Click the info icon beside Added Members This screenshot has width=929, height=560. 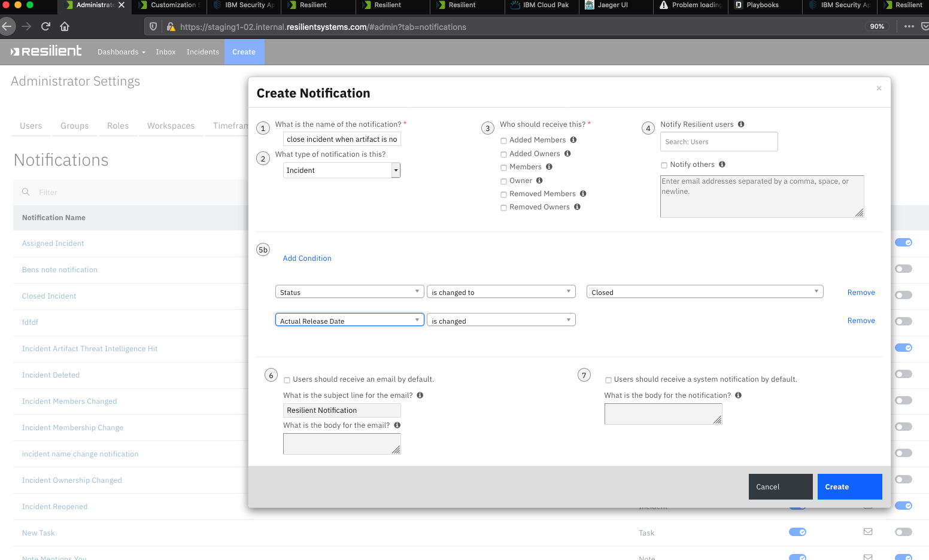point(573,140)
